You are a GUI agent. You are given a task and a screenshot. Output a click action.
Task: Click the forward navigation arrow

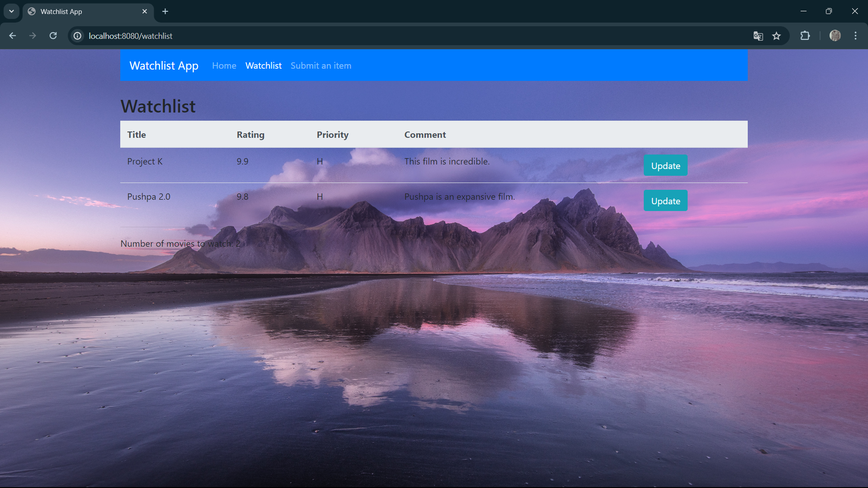(32, 36)
